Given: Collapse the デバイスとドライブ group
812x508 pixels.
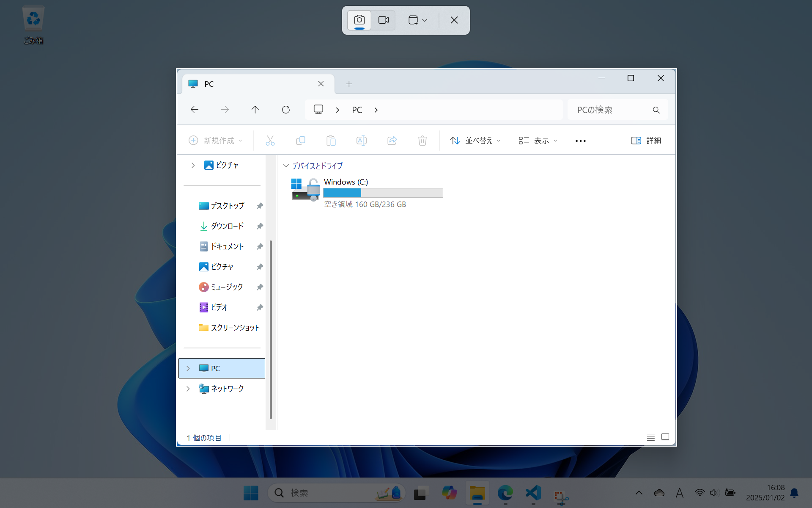Looking at the screenshot, I should click(x=286, y=166).
